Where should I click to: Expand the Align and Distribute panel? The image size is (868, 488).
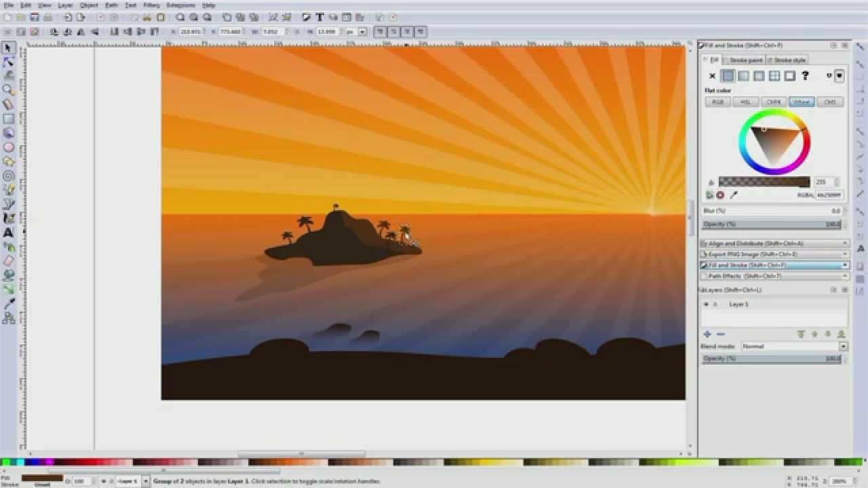coord(773,243)
